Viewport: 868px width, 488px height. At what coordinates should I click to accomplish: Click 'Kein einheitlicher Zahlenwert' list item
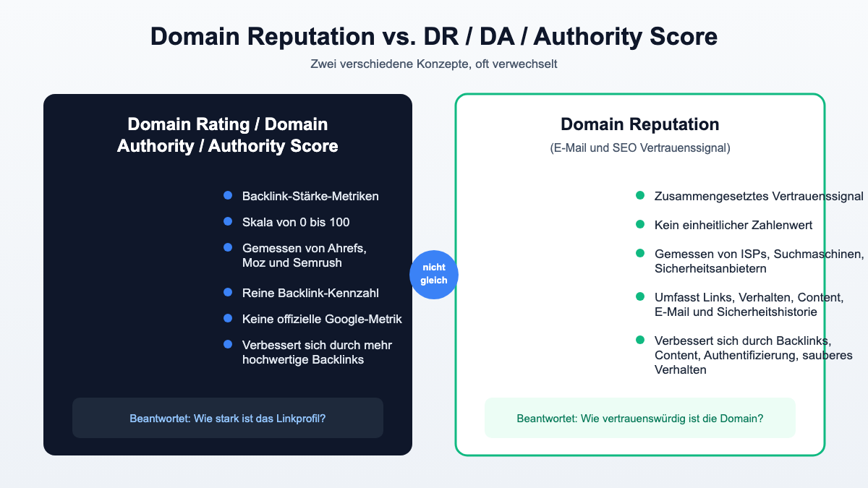(x=733, y=225)
